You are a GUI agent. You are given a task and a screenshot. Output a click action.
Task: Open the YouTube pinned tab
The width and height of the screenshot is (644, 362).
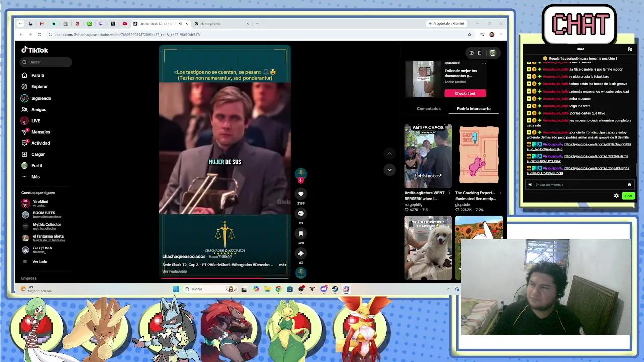[124, 24]
